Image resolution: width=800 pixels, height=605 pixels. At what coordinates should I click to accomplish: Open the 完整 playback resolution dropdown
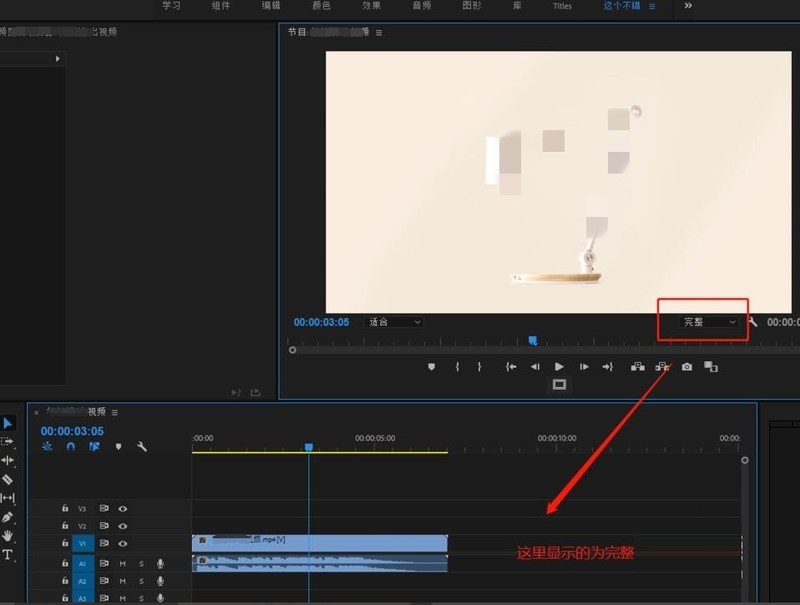click(709, 322)
